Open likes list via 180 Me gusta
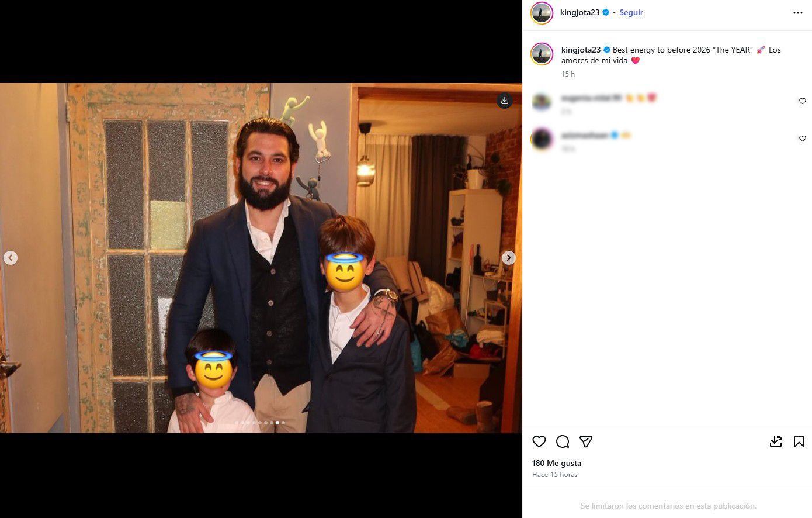The image size is (812, 518). [x=556, y=463]
